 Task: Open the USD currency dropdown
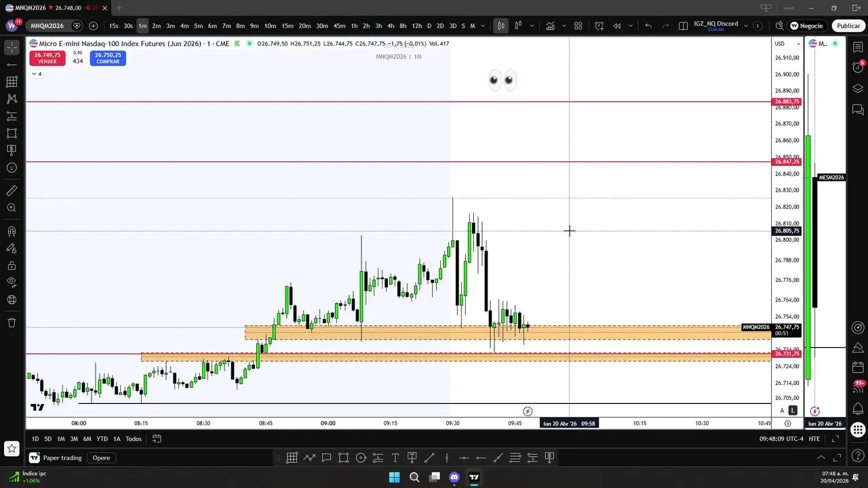pyautogui.click(x=787, y=43)
